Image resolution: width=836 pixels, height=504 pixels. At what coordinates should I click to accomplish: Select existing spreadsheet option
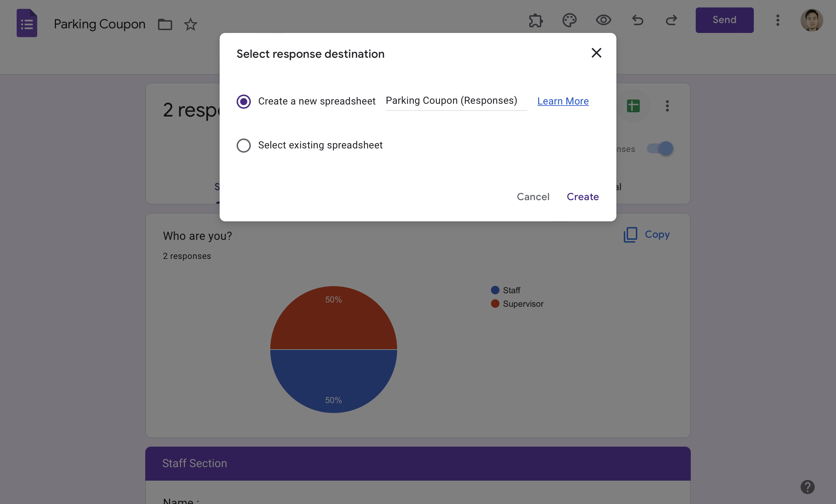pos(243,145)
